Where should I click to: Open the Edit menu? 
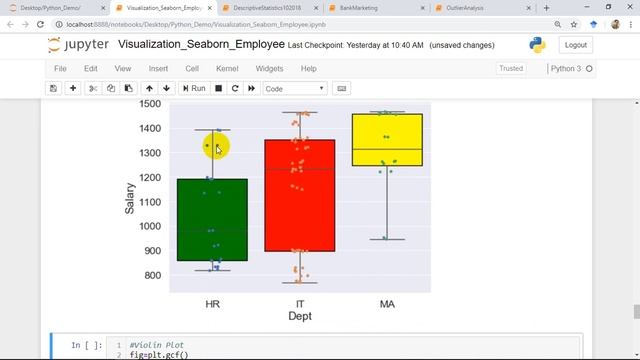pyautogui.click(x=91, y=69)
